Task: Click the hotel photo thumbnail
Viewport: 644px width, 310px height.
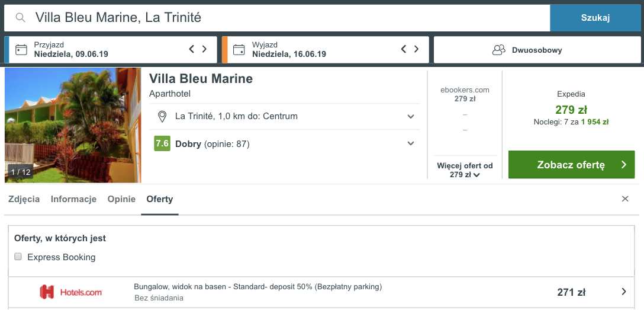Action: point(73,125)
